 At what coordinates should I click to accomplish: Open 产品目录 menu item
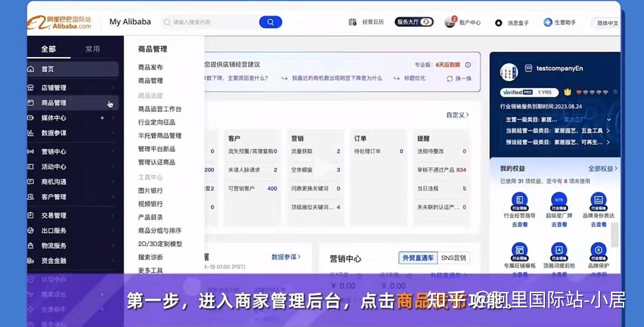tap(151, 217)
